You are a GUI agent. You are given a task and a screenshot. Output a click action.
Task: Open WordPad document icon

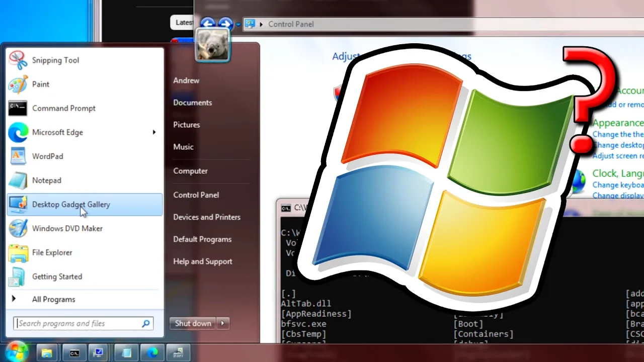pyautogui.click(x=18, y=156)
